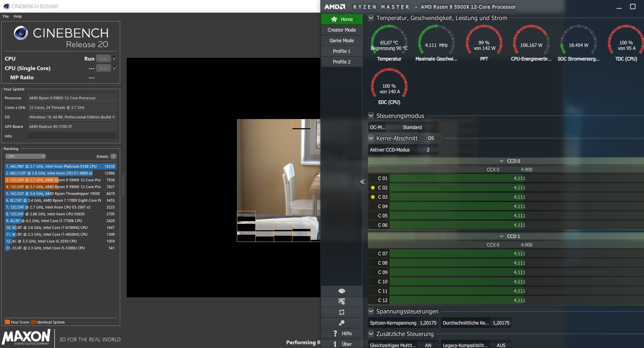This screenshot has height=348, width=644.
Task: Click the Über label in Ryzen Master
Action: point(347,344)
